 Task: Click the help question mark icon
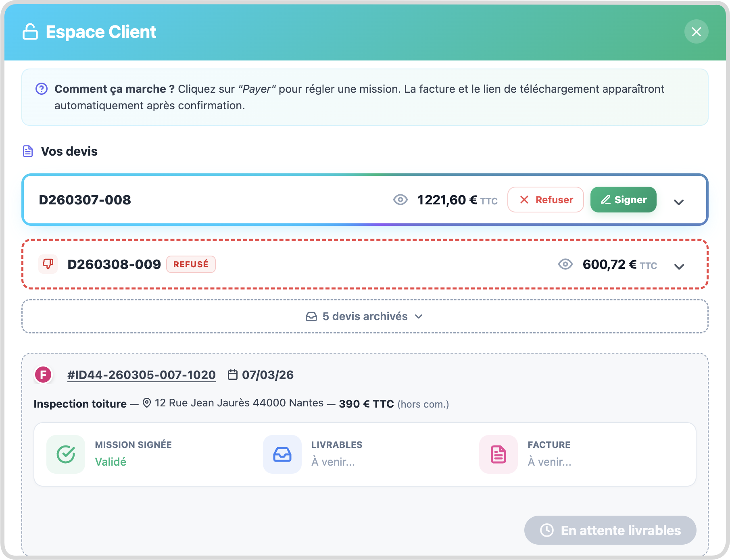(x=42, y=89)
